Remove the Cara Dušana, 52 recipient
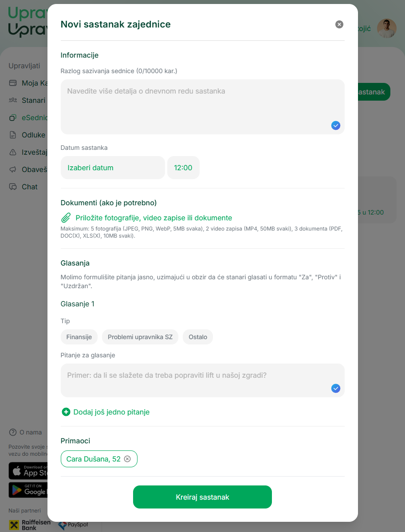This screenshot has width=405, height=532. (x=127, y=459)
